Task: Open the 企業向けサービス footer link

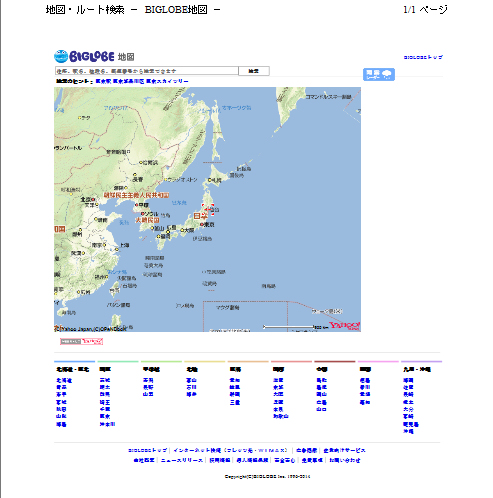Action: [x=344, y=450]
